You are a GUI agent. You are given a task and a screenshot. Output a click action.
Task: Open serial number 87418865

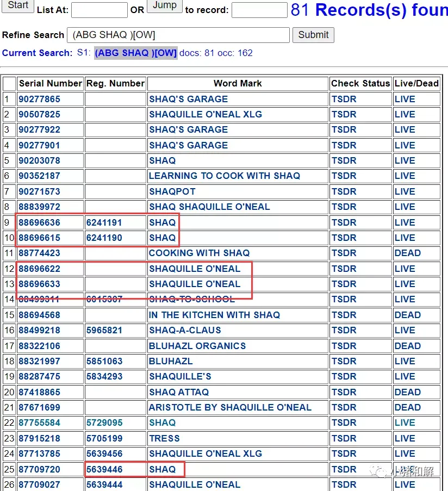[x=40, y=392]
